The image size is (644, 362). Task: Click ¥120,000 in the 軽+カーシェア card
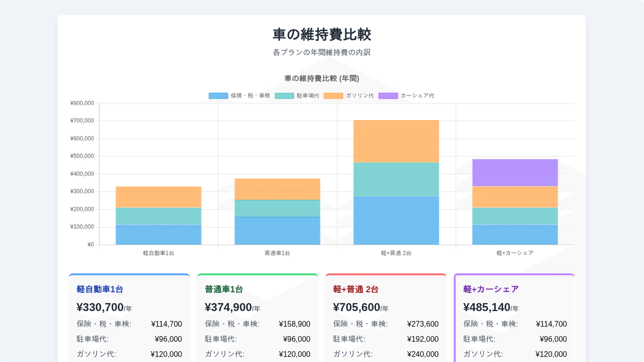[x=551, y=354]
